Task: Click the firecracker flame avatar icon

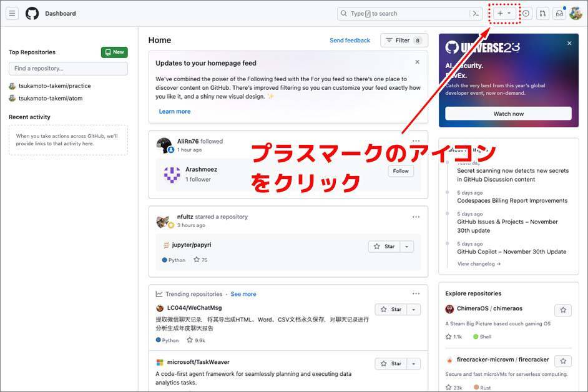Action: tap(449, 361)
